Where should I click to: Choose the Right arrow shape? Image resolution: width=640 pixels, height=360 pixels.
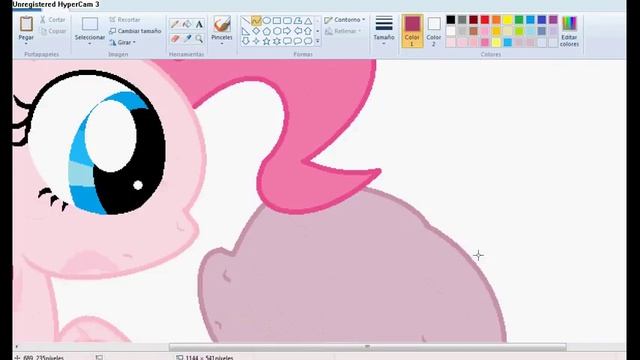pyautogui.click(x=287, y=31)
